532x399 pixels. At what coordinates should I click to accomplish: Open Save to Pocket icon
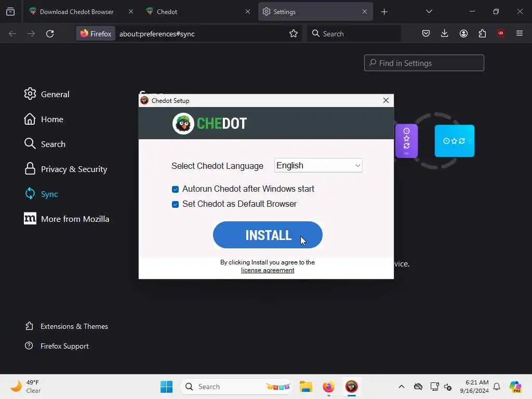click(x=426, y=33)
